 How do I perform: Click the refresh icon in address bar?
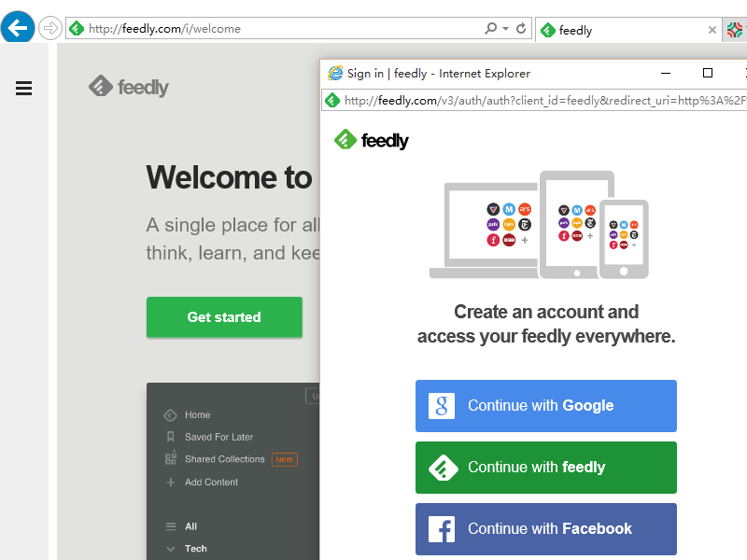coord(522,29)
